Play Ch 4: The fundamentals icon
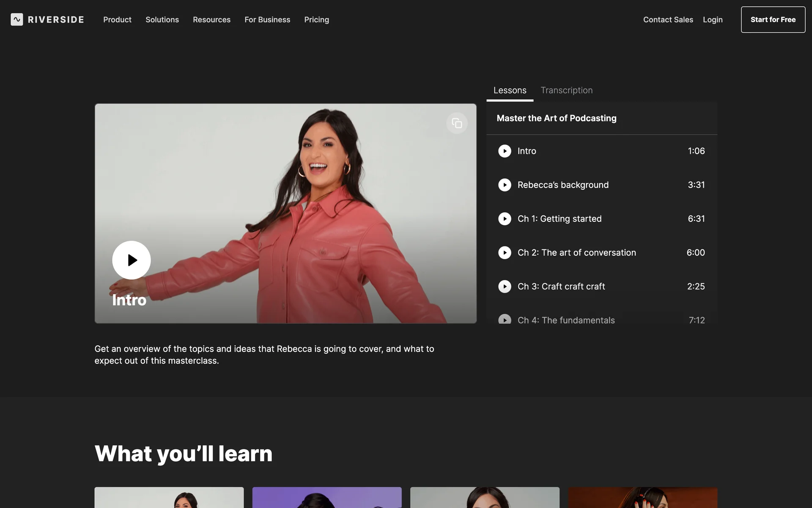The height and width of the screenshot is (508, 812). coord(505,320)
